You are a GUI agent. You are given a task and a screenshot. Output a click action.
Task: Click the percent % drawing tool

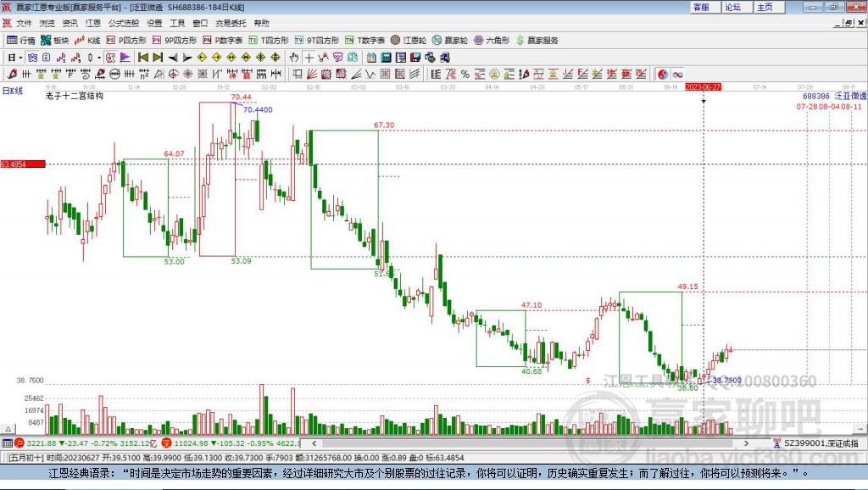[465, 75]
